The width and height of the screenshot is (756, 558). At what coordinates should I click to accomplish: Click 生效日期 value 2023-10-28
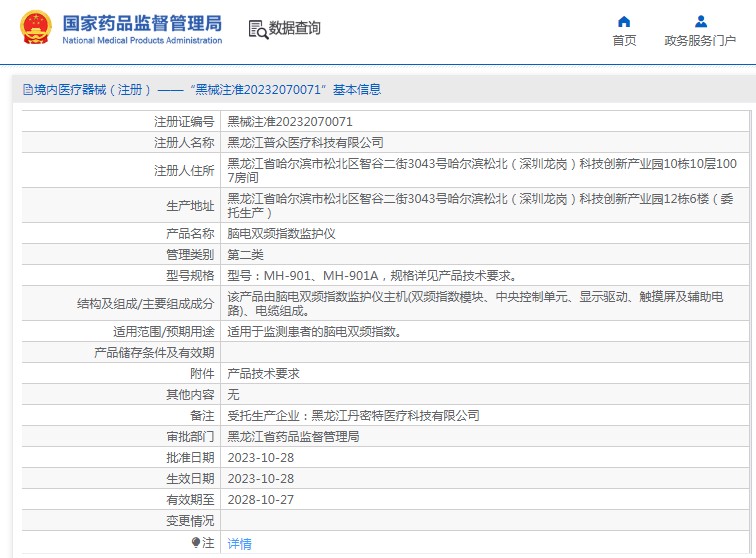260,478
